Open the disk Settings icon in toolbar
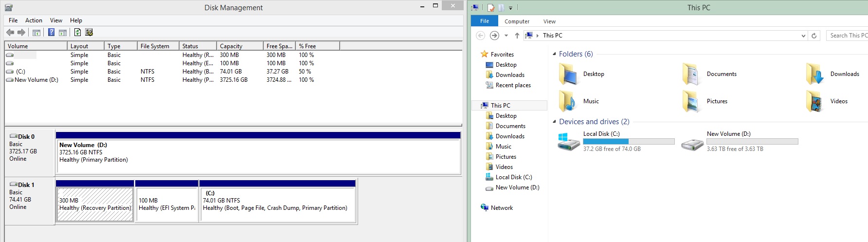This screenshot has width=868, height=242. point(89,32)
